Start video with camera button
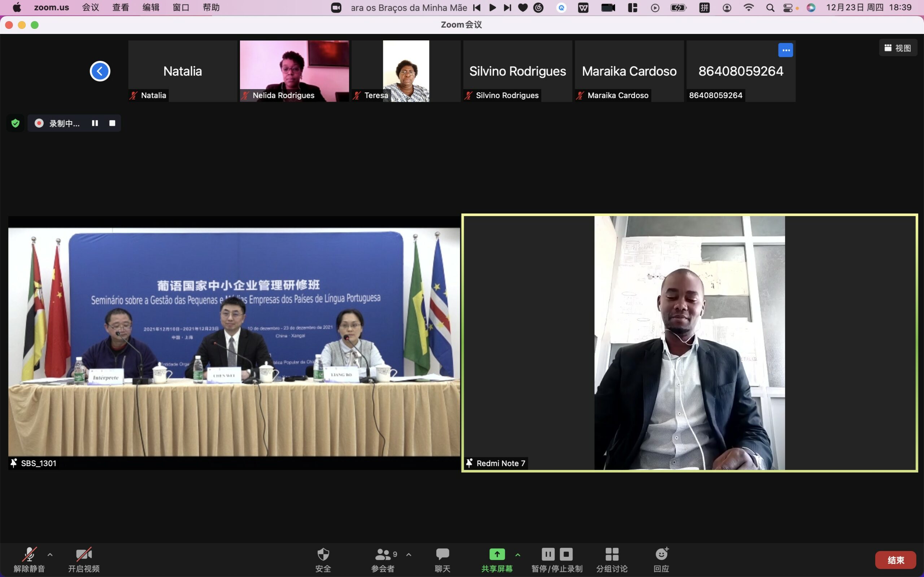This screenshot has width=924, height=577. click(84, 555)
